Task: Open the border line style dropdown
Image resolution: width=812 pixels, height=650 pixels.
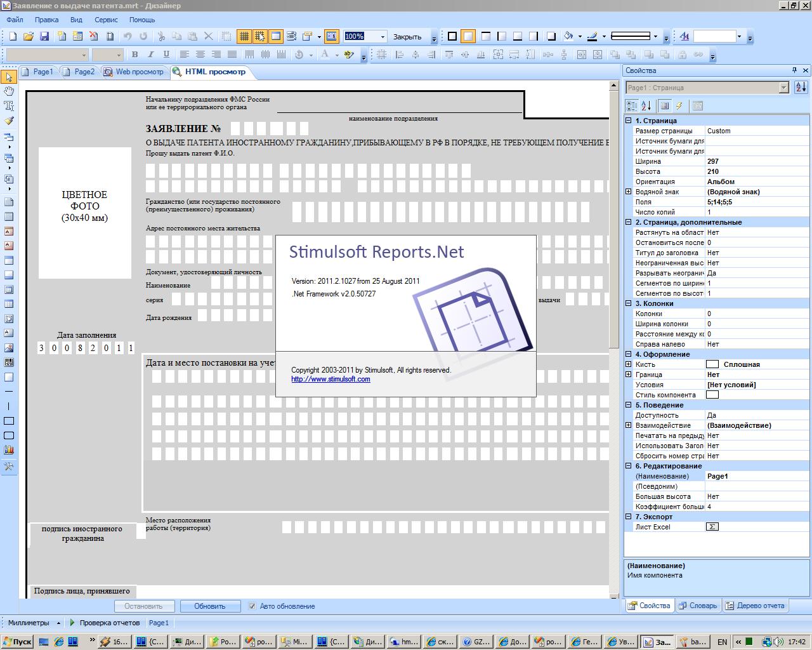Action: [x=655, y=37]
